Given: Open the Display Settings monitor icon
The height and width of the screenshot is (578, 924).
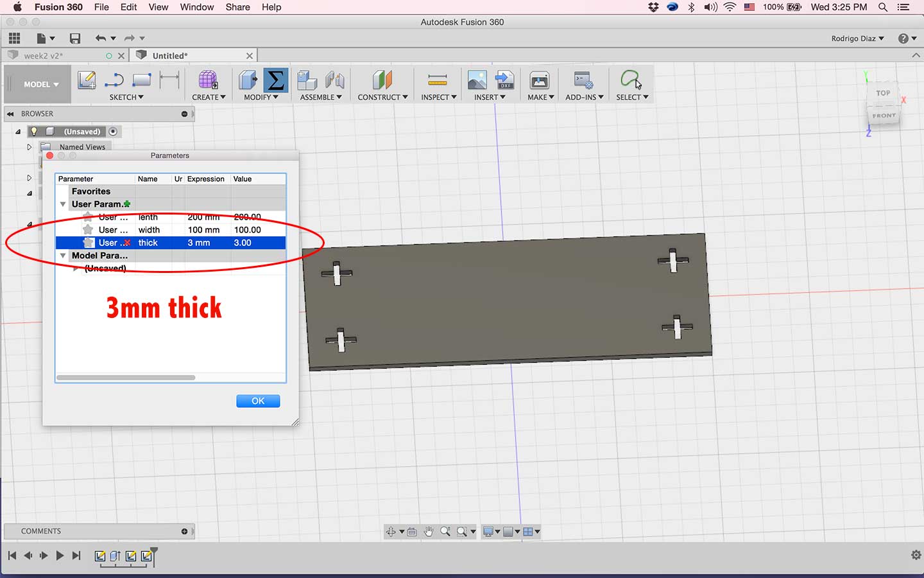Looking at the screenshot, I should click(488, 531).
